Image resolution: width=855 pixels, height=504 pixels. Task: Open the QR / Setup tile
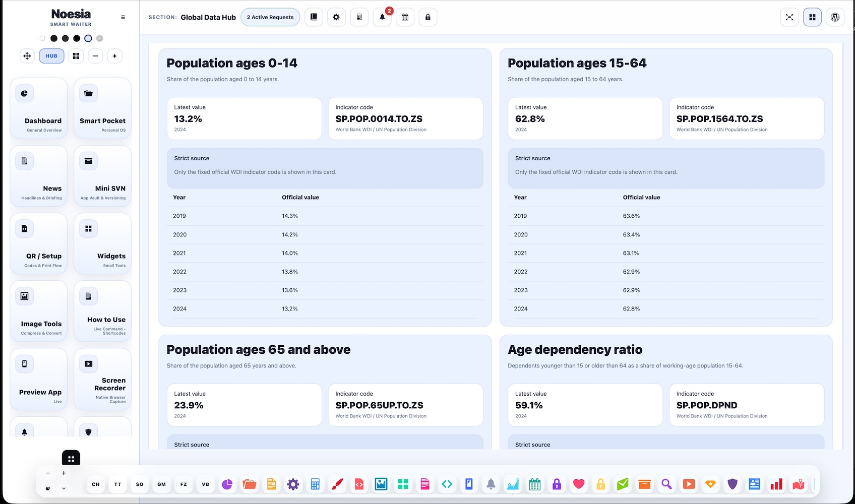38,243
